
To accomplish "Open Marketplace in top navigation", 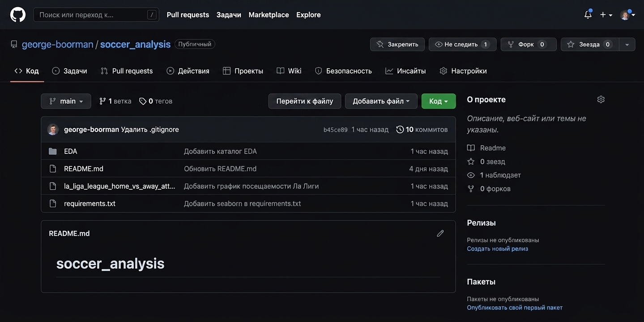I will tap(269, 15).
